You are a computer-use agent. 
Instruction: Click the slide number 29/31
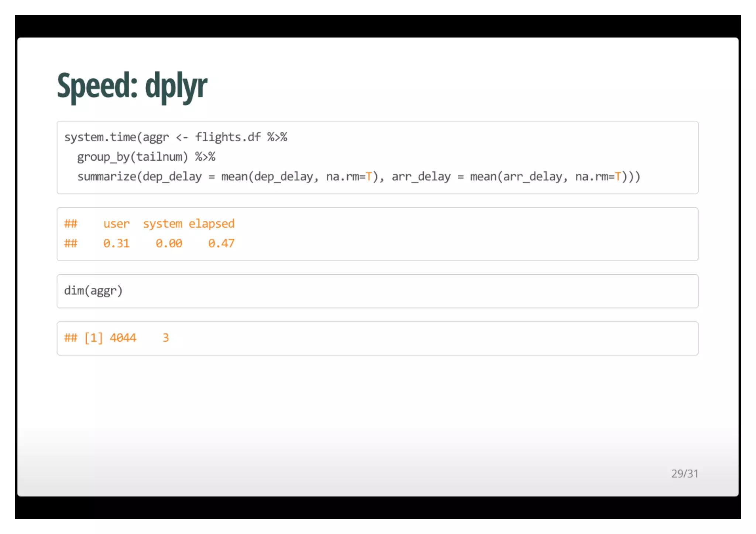coord(684,473)
